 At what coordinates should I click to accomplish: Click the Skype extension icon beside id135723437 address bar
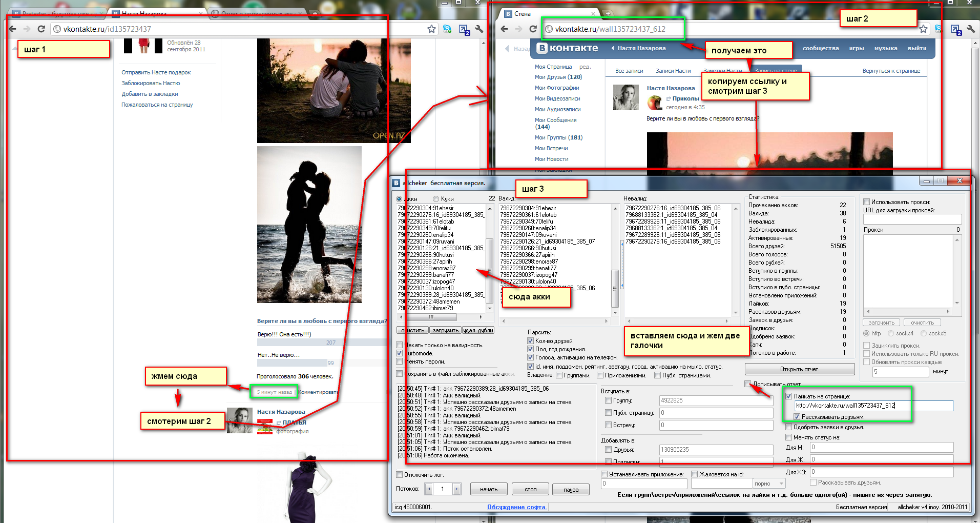(447, 29)
